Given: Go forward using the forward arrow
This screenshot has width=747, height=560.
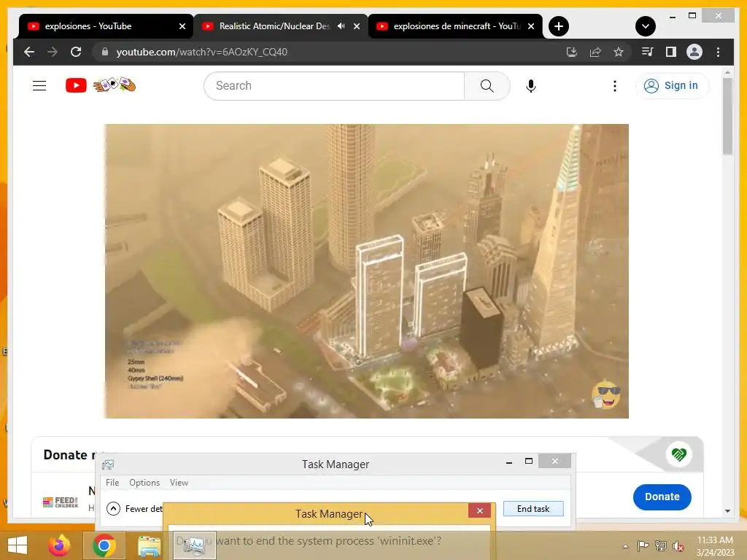Looking at the screenshot, I should click(53, 52).
